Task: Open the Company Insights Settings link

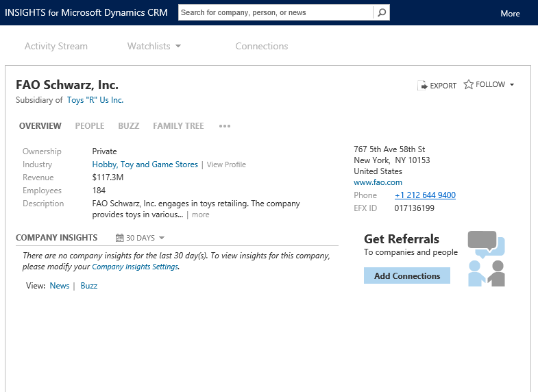Action: tap(135, 267)
